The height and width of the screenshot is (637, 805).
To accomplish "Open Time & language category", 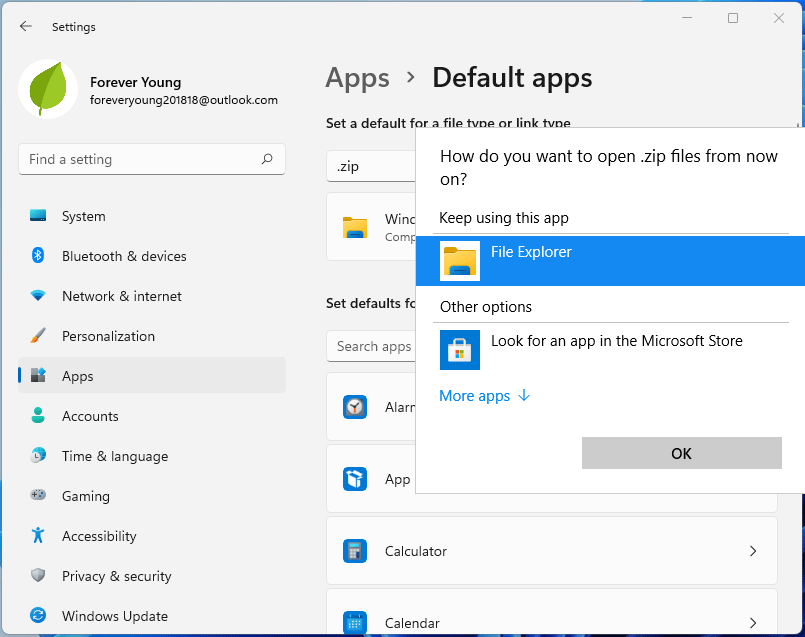I will coord(152,456).
